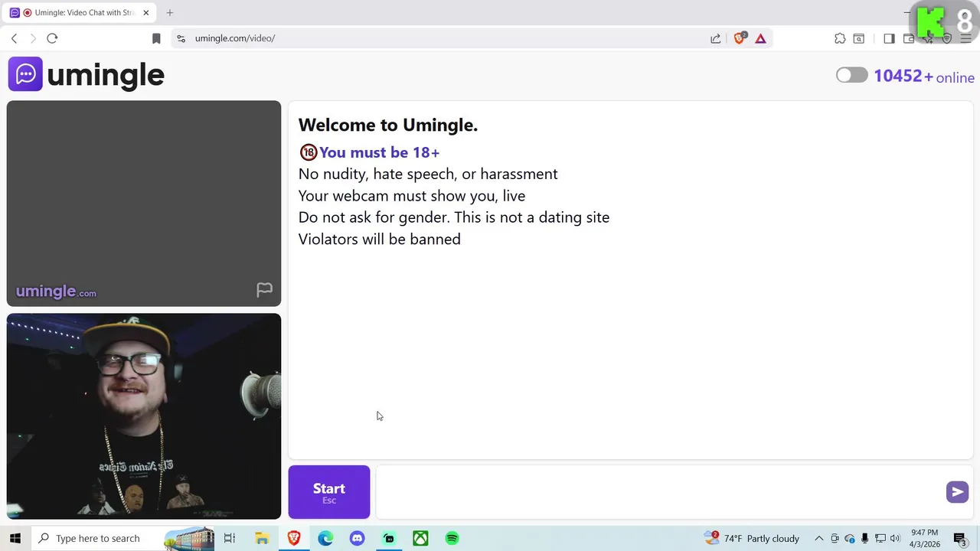
Task: Close the Umingle browser tab
Action: 145,12
